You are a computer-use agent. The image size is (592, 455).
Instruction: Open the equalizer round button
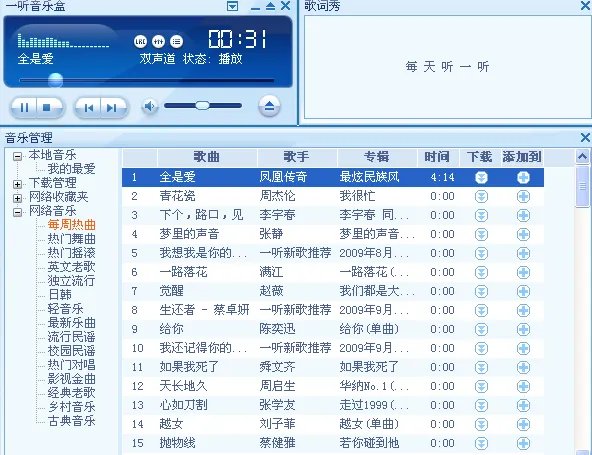[x=159, y=41]
